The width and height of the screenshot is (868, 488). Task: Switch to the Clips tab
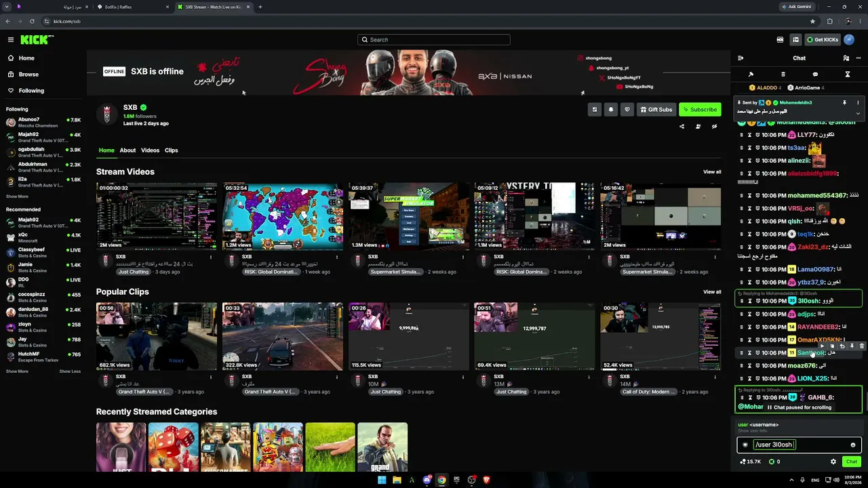(172, 150)
